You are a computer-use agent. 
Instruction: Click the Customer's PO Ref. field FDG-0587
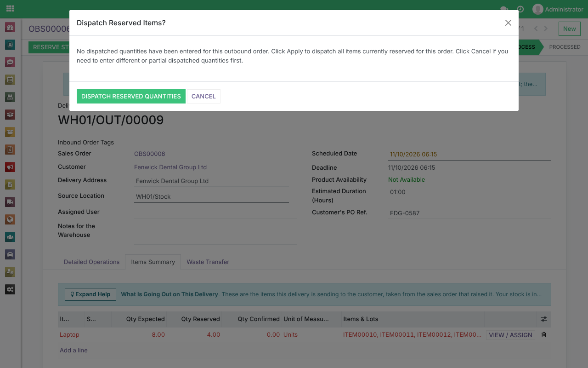point(469,213)
